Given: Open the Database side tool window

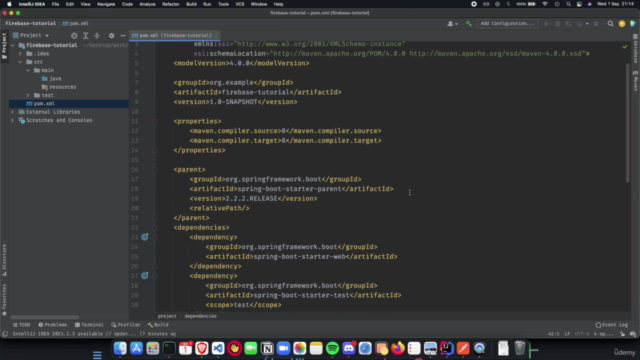Looking at the screenshot, I should [x=636, y=49].
